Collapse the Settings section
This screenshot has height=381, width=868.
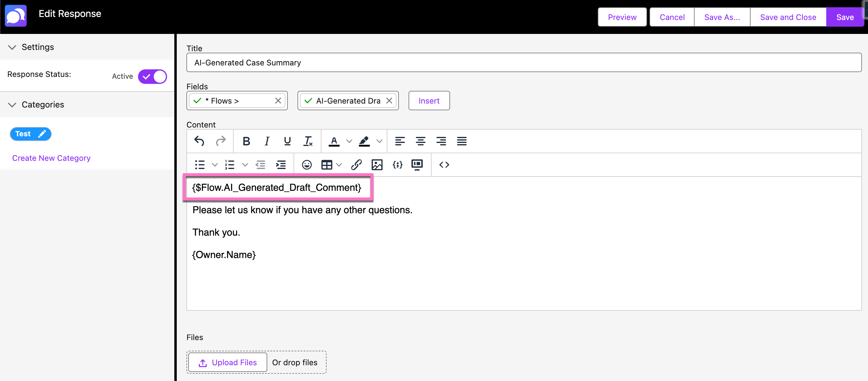(12, 47)
